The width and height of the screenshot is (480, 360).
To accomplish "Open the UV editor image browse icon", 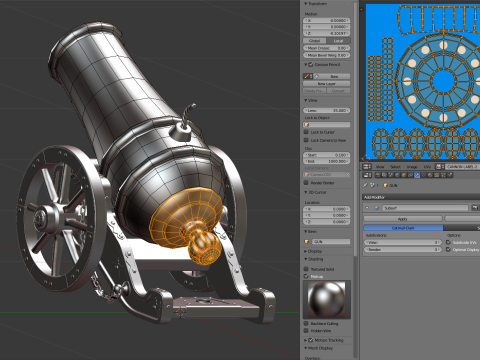I will 440,167.
